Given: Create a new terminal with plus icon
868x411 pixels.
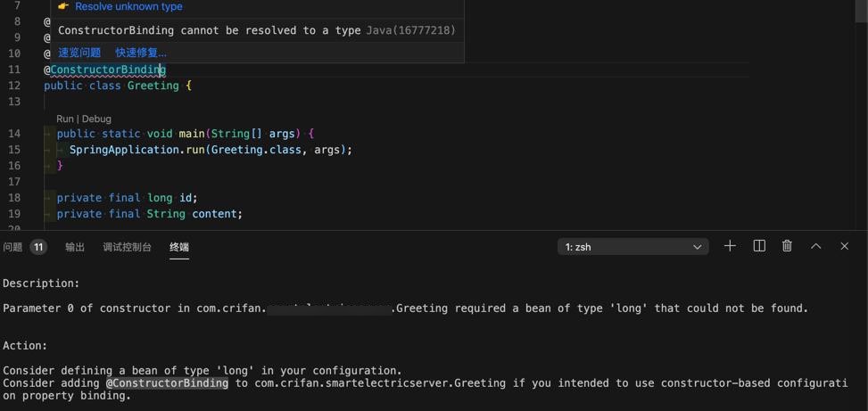Looking at the screenshot, I should (730, 246).
